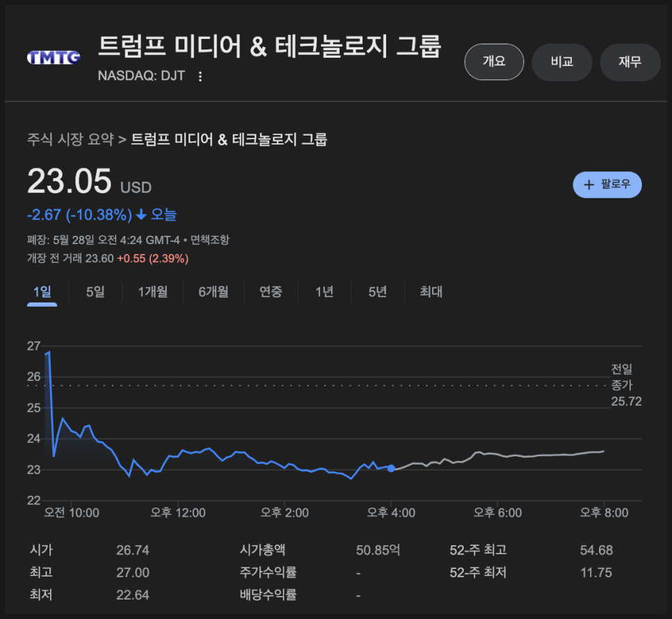Image resolution: width=672 pixels, height=619 pixels.
Task: Select the 6개월 chart range
Action: coord(214,291)
